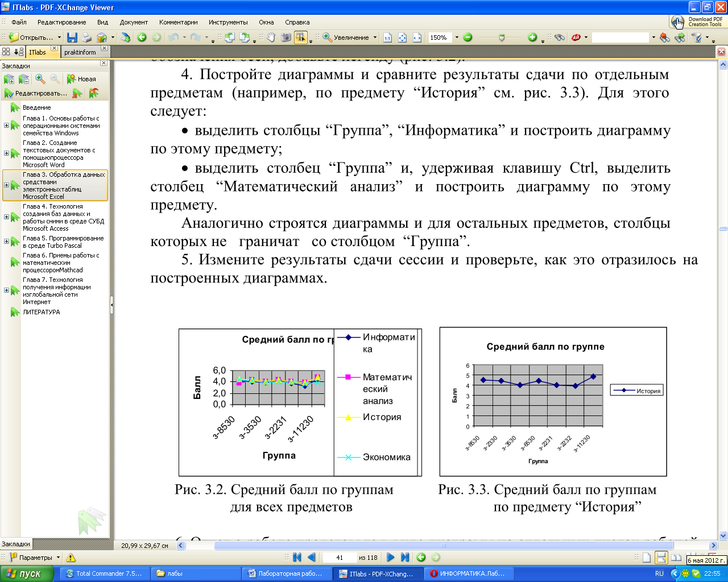Click the zoom slider handle
This screenshot has width=728, height=582.
coord(502,38)
